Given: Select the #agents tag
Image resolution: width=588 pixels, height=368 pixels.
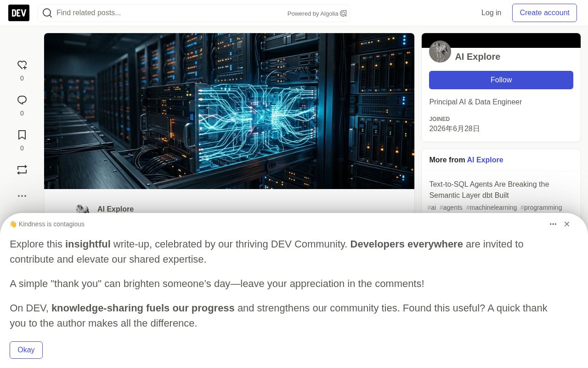Looking at the screenshot, I should pyautogui.click(x=451, y=207).
